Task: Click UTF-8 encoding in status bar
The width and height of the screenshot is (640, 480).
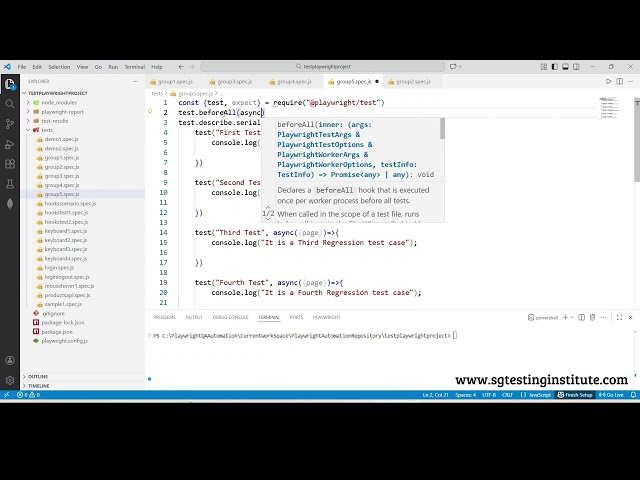Action: tap(489, 395)
